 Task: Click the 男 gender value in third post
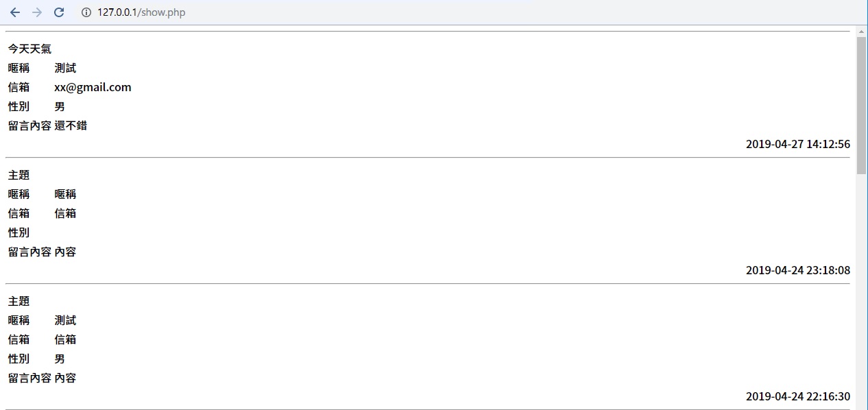tap(60, 359)
